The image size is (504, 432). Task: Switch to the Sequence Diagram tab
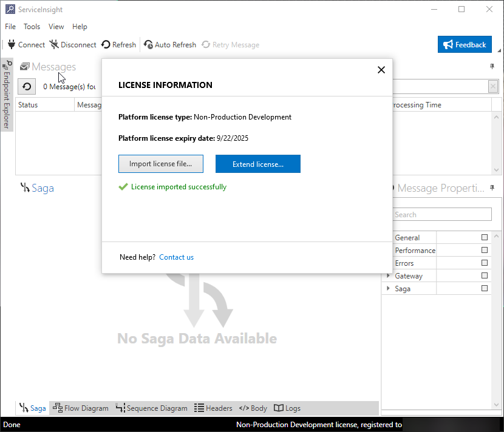[x=151, y=408]
